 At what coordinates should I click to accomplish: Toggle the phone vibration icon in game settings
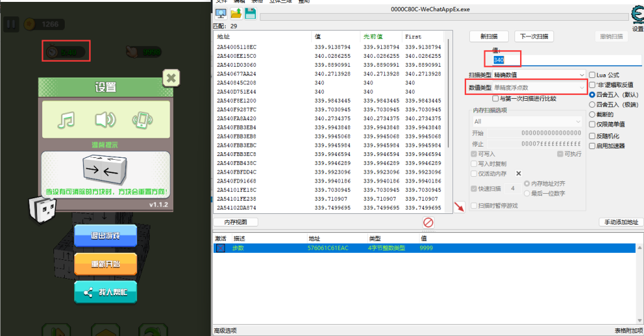pos(143,120)
